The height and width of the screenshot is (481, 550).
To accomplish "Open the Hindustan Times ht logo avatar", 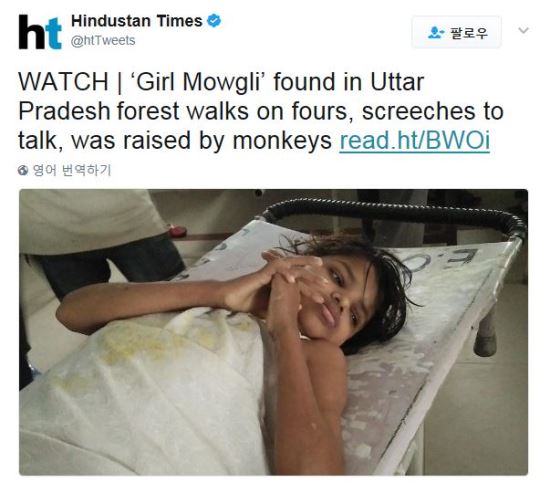I will 40,32.
